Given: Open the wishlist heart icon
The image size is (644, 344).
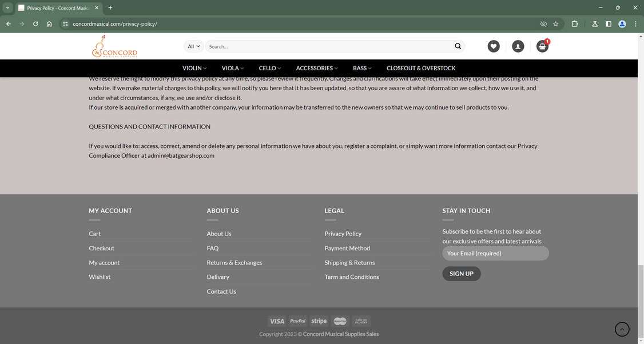Looking at the screenshot, I should [494, 46].
